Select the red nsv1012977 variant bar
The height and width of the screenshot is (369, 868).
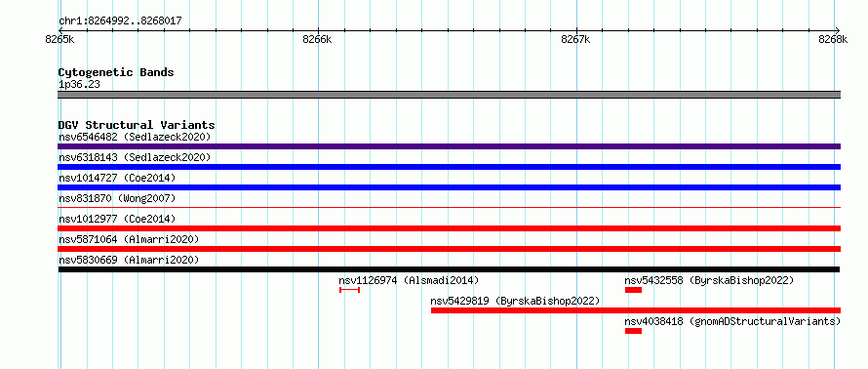click(x=449, y=228)
